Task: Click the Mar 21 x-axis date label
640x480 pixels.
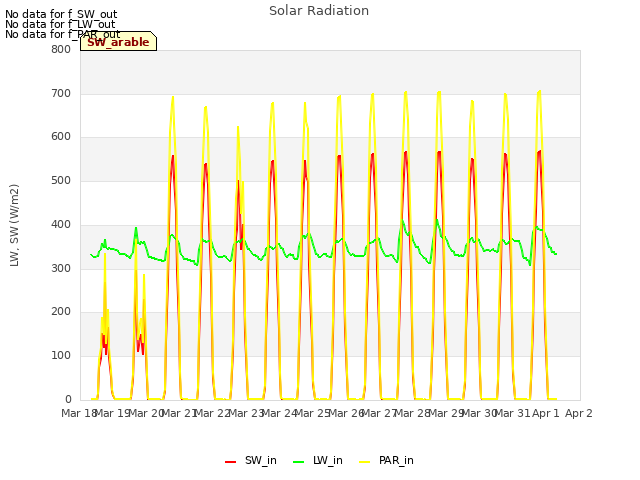Action: [179, 413]
